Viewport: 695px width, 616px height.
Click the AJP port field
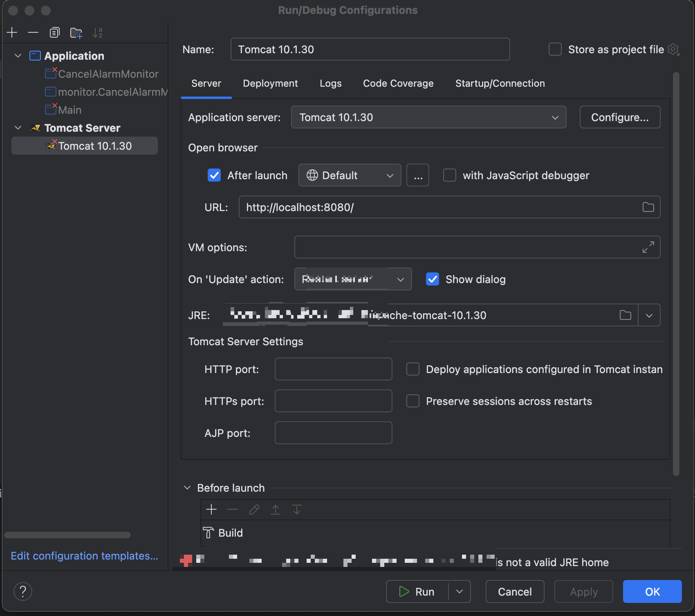pos(333,433)
